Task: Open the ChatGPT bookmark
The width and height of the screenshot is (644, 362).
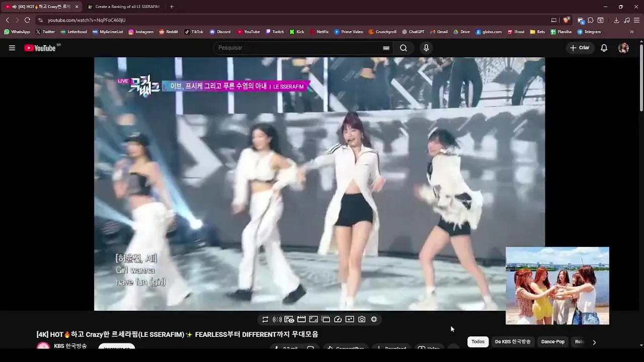Action: (x=413, y=32)
